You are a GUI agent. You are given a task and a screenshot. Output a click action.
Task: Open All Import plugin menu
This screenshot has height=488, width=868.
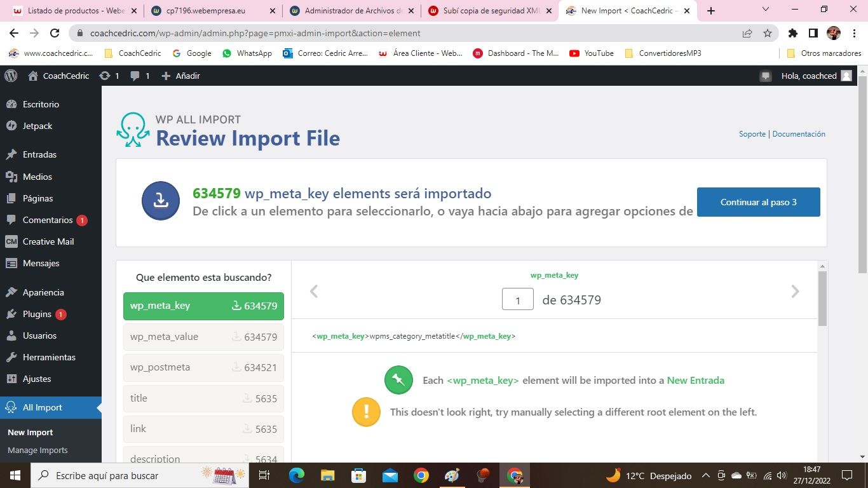click(x=51, y=407)
